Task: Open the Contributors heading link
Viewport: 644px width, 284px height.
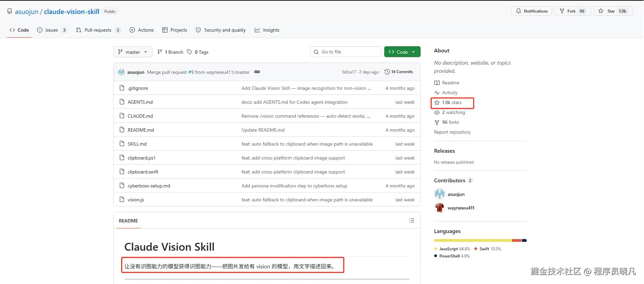Action: (453, 180)
